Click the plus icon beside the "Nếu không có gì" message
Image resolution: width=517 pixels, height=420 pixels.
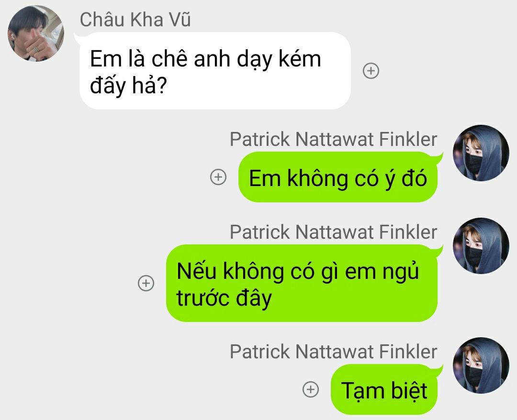tap(146, 283)
